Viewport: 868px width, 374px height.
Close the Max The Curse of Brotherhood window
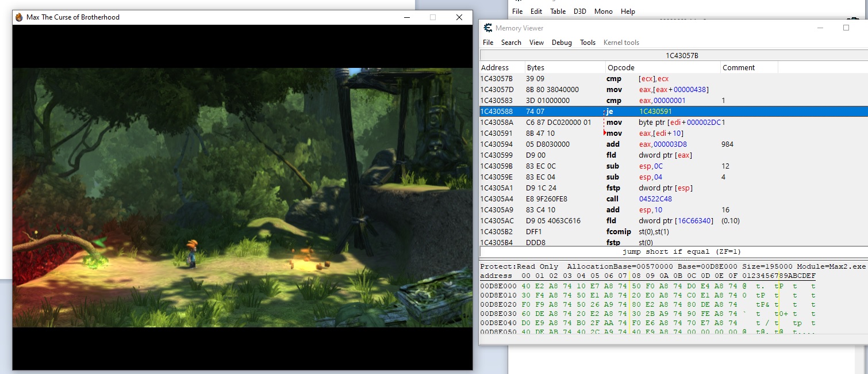click(459, 17)
